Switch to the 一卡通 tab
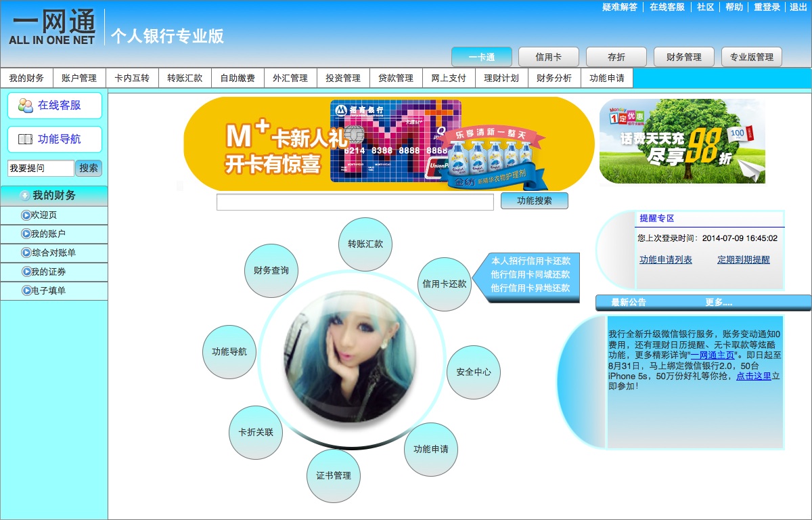812x520 pixels. pyautogui.click(x=482, y=57)
